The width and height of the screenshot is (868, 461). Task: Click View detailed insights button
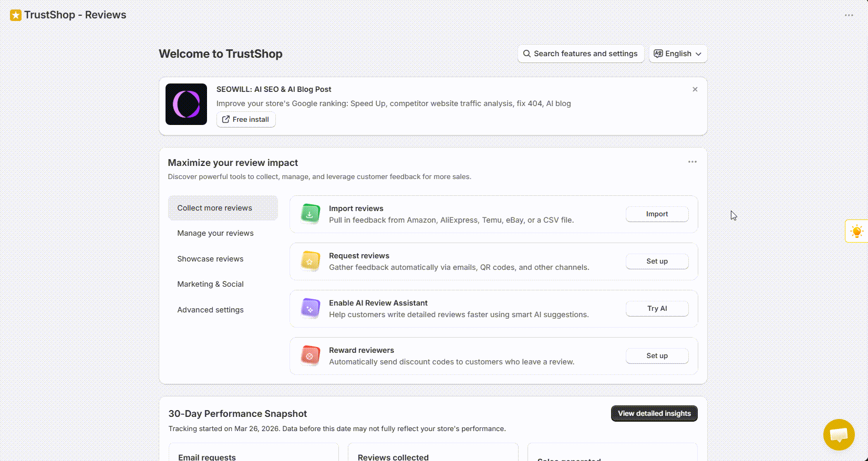coord(654,413)
